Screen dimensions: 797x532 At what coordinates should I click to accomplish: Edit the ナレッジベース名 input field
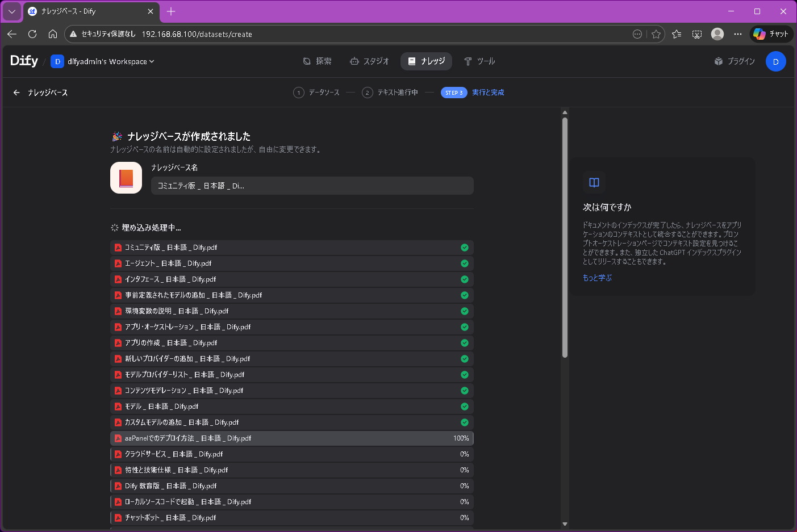tap(312, 186)
